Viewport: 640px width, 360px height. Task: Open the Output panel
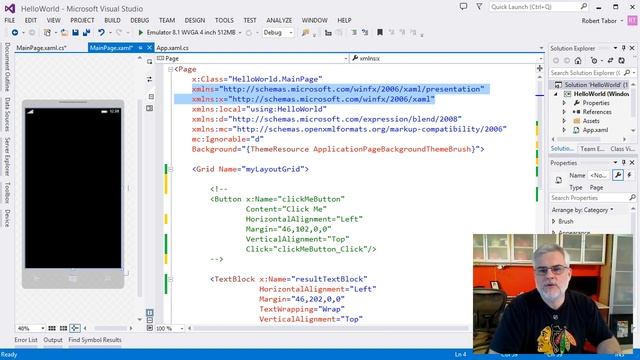click(x=53, y=340)
